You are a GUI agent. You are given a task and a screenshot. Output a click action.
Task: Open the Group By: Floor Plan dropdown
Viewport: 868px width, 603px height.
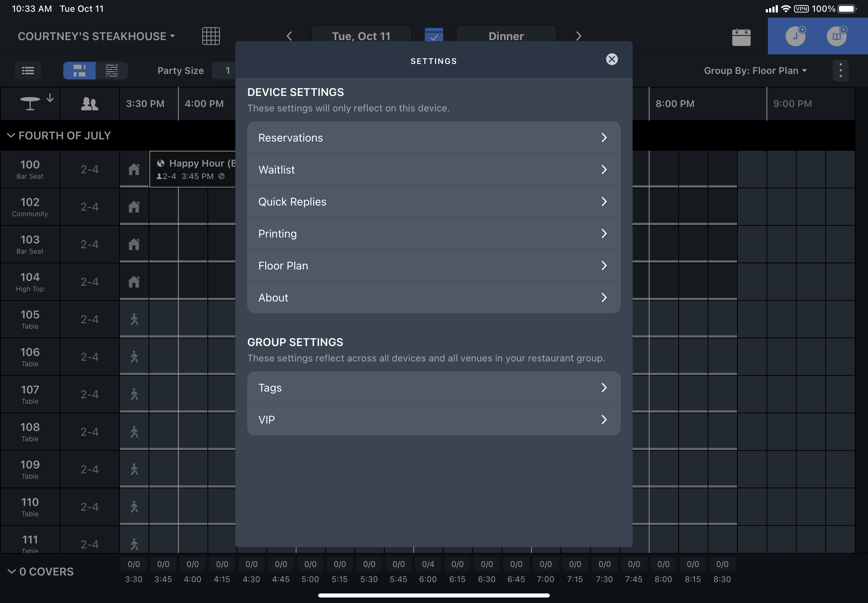(x=755, y=71)
